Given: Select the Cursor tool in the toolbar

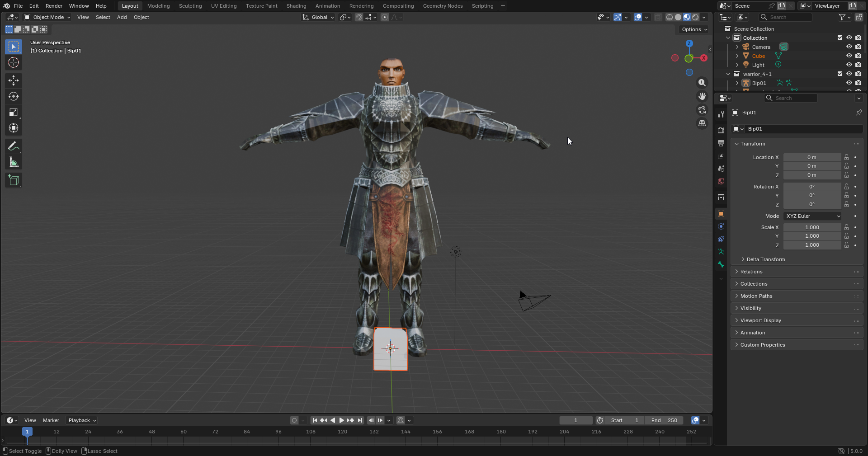Looking at the screenshot, I should (x=14, y=62).
